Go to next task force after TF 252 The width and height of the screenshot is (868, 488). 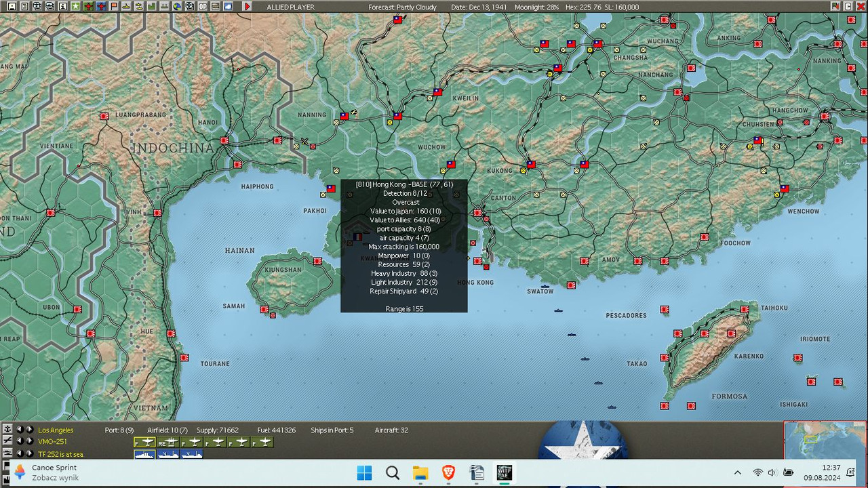[x=30, y=453]
